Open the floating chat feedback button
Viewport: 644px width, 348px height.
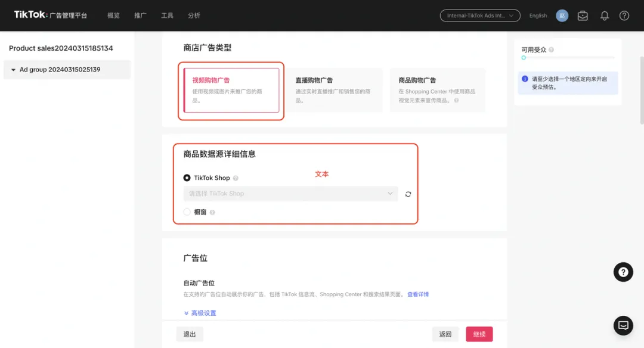tap(623, 325)
